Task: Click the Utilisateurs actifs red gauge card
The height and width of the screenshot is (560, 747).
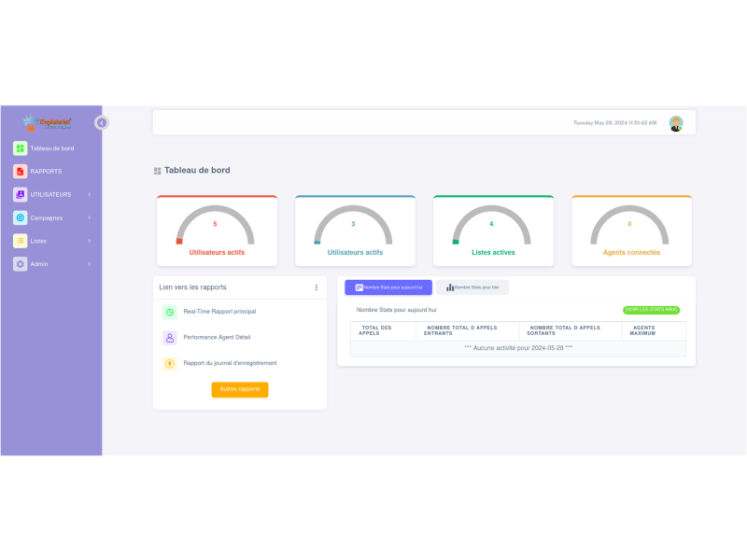Action: point(217,231)
